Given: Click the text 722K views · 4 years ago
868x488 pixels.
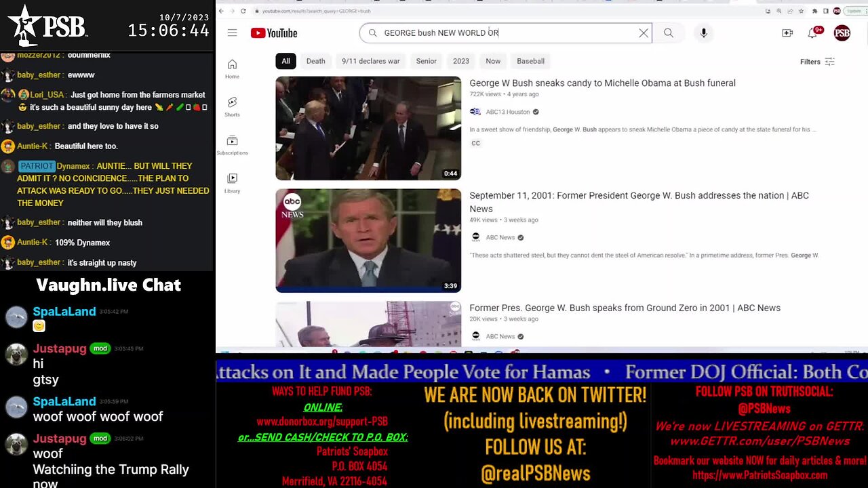Looking at the screenshot, I should coord(504,94).
